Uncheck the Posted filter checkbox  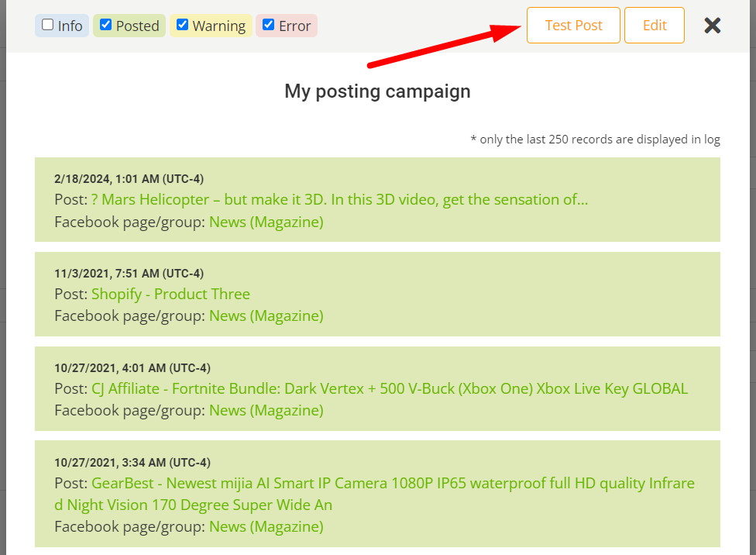105,25
